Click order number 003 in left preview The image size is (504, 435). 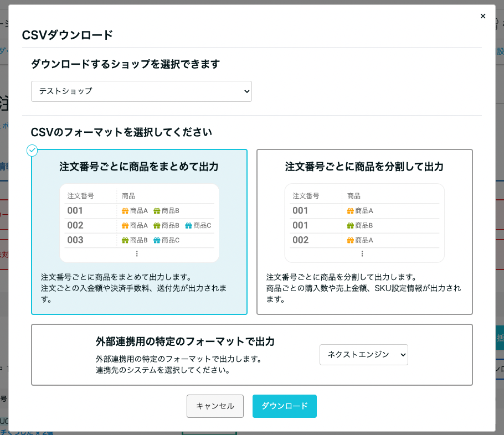click(75, 240)
